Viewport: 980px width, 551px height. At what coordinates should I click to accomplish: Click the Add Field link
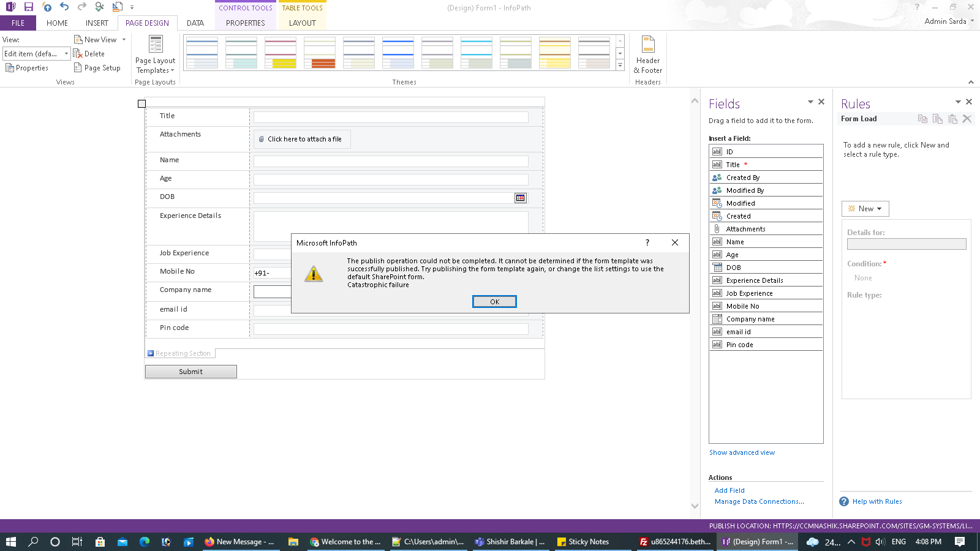click(x=729, y=490)
